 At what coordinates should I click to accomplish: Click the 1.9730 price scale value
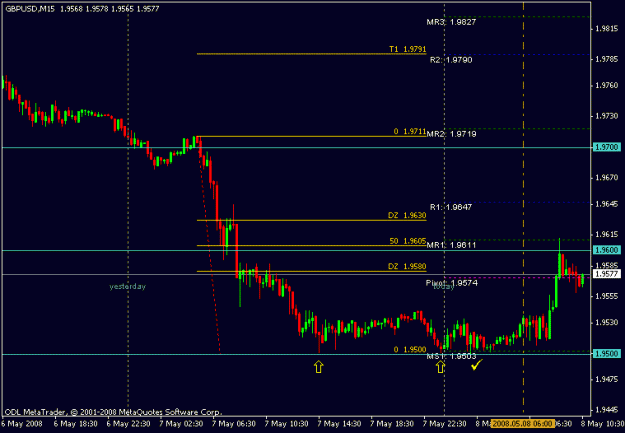point(607,116)
